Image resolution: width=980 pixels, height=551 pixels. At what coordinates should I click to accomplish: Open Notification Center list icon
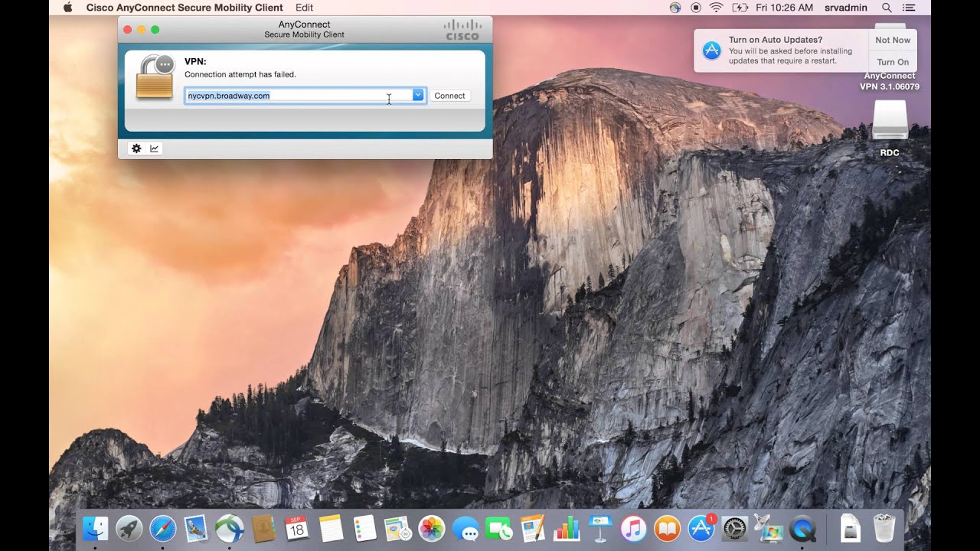click(909, 8)
